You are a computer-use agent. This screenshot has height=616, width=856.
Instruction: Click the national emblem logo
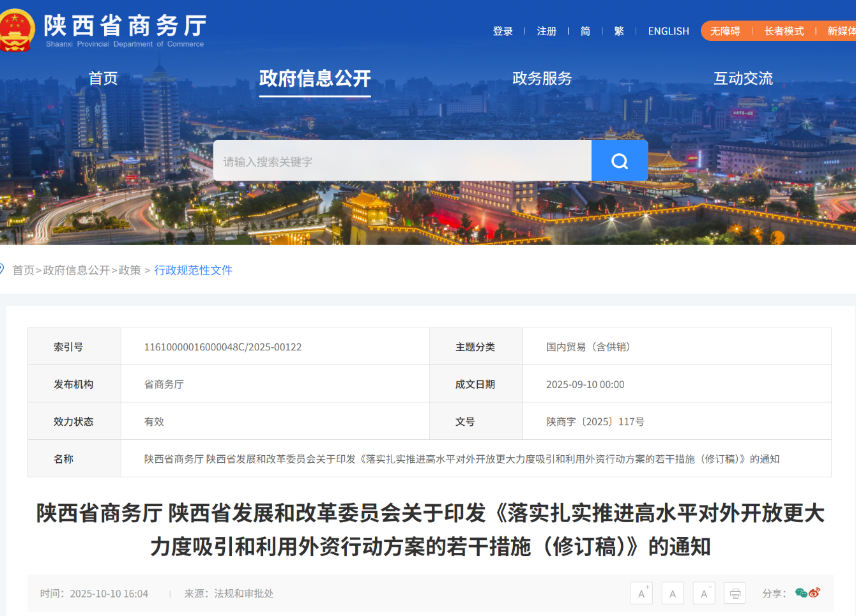[x=16, y=30]
